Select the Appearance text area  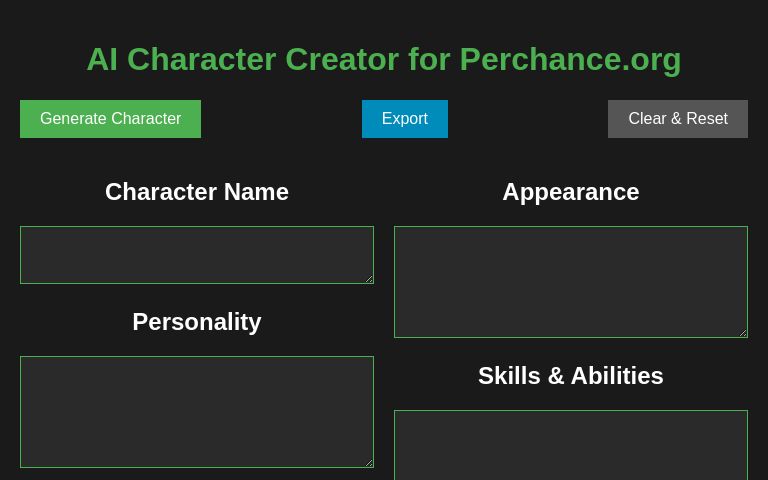(570, 281)
